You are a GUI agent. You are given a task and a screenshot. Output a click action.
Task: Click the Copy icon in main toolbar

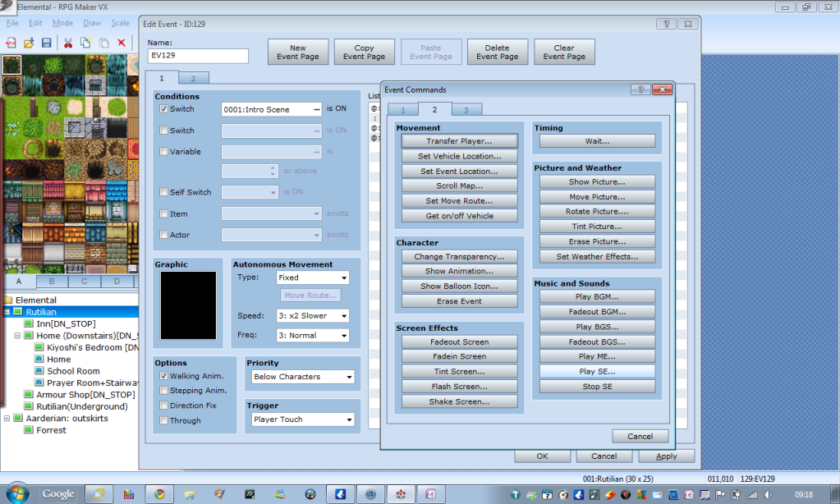pos(85,43)
